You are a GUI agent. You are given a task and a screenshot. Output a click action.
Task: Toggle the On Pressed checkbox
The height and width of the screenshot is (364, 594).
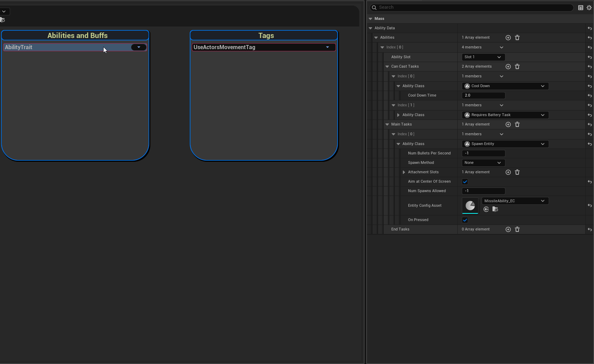click(465, 220)
